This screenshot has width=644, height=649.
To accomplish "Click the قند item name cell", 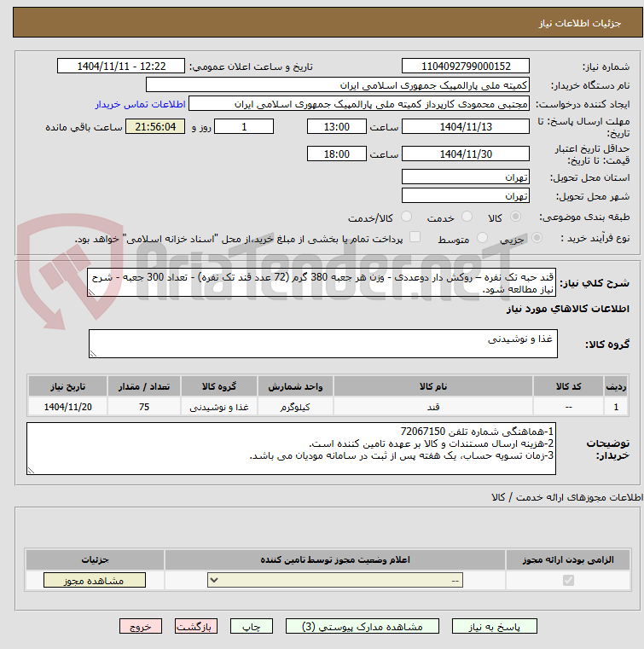I will pos(433,407).
